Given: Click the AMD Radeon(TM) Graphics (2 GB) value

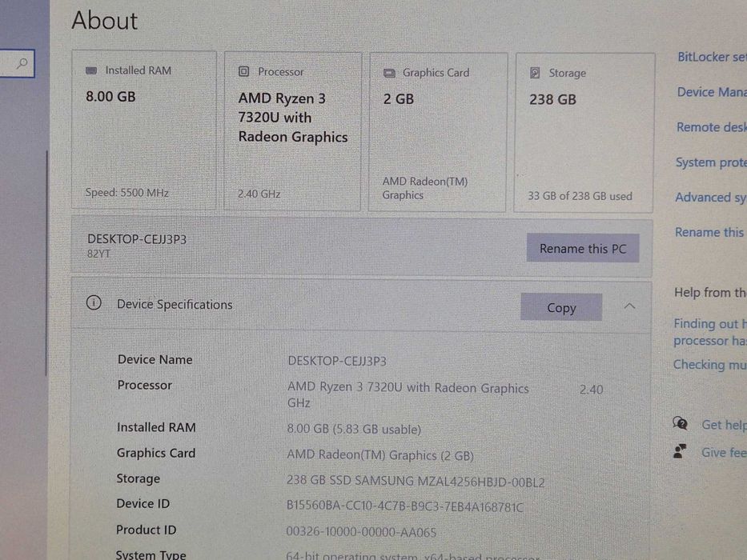Looking at the screenshot, I should coord(380,455).
